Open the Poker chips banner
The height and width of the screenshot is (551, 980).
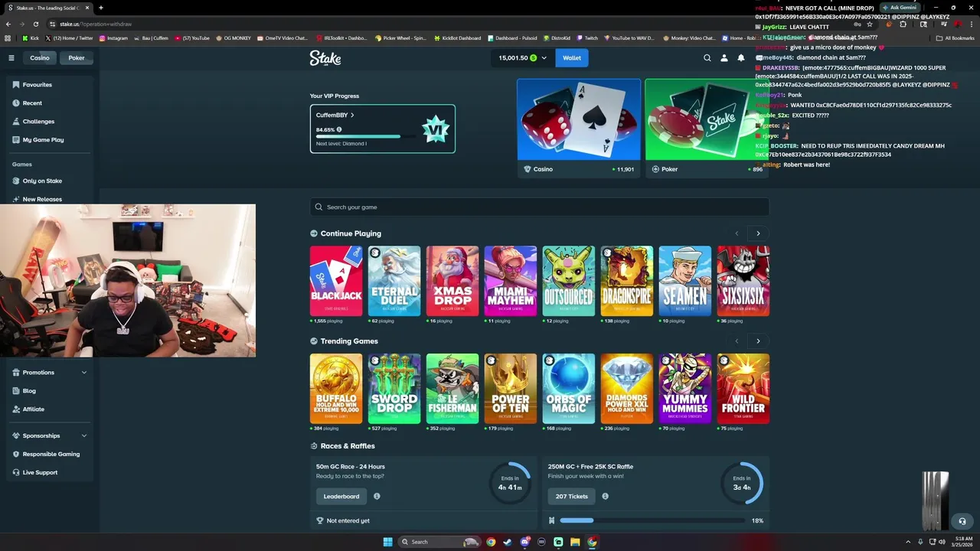point(707,128)
